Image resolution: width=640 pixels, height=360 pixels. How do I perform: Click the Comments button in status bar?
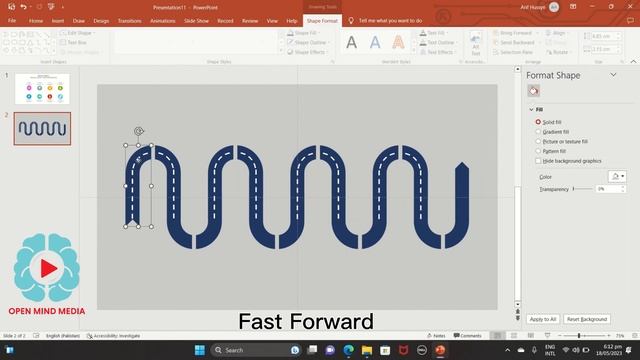coord(467,336)
